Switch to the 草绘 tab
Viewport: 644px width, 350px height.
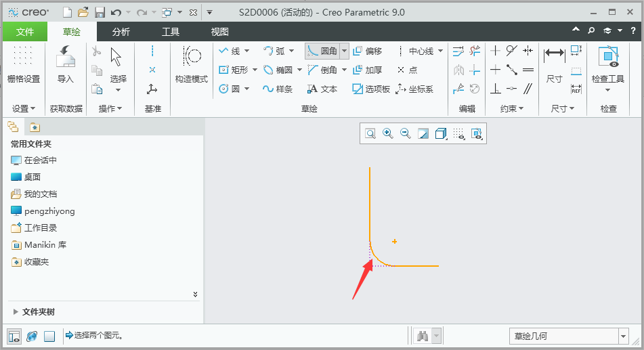[x=72, y=32]
